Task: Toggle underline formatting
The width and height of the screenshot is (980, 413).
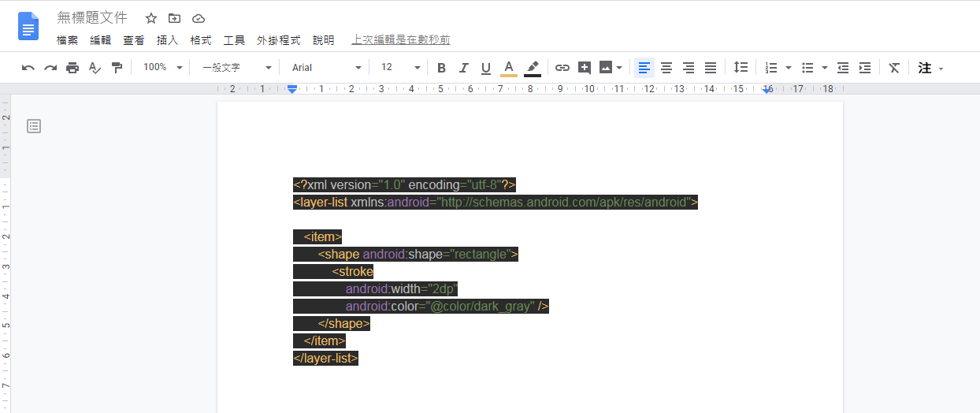Action: [x=485, y=68]
